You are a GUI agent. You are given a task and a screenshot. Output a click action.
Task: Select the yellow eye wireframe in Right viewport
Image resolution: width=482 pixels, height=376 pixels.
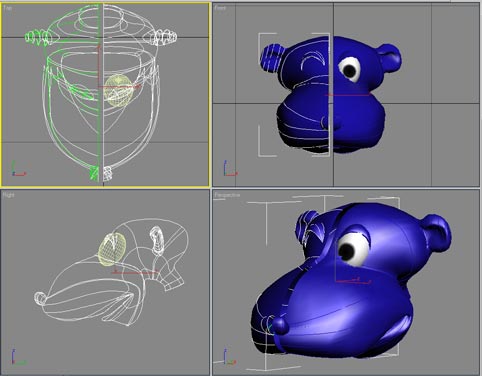[112, 249]
